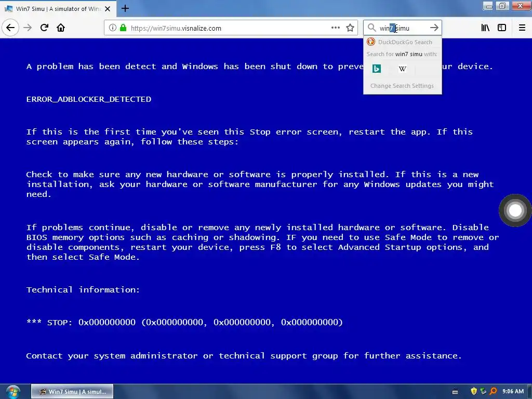The image size is (532, 399).
Task: Click inside the search text field
Action: click(403, 28)
